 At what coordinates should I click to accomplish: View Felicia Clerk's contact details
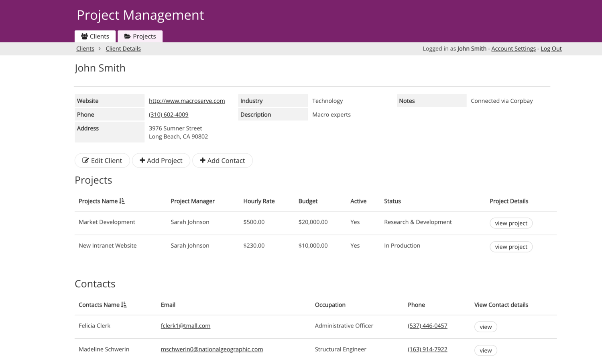(x=486, y=327)
